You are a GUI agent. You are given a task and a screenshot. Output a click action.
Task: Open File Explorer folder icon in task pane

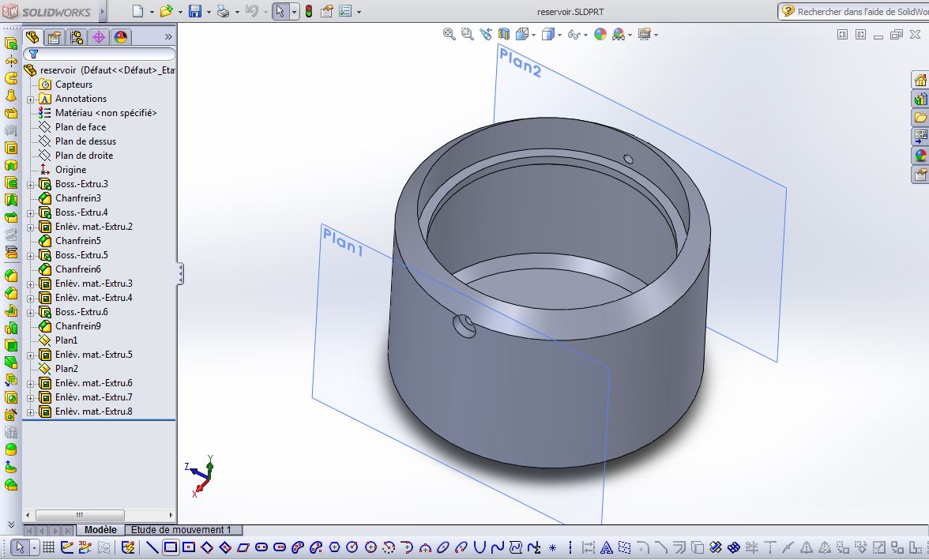920,118
